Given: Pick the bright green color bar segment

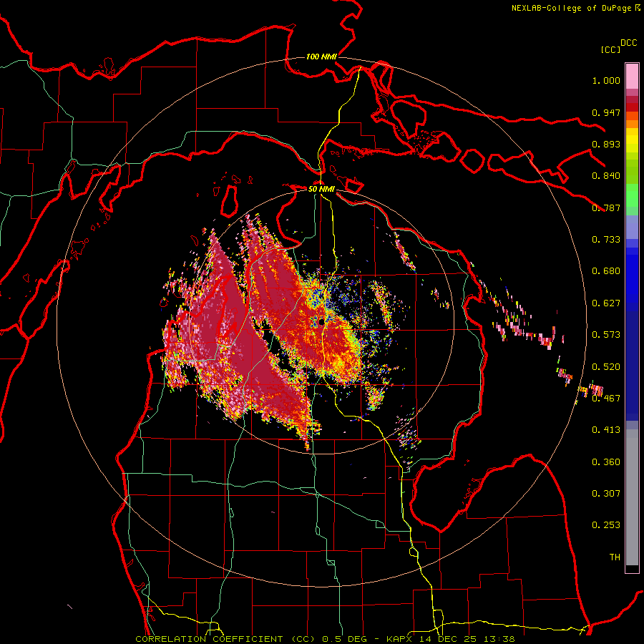Looking at the screenshot, I should [x=632, y=195].
